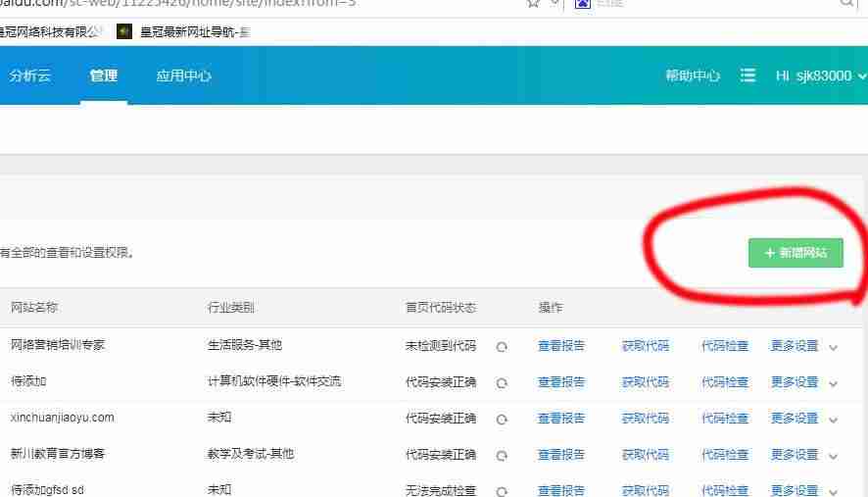
Task: Expand 更多设置 for xinchuanjiaoyu.com
Action: tap(803, 419)
